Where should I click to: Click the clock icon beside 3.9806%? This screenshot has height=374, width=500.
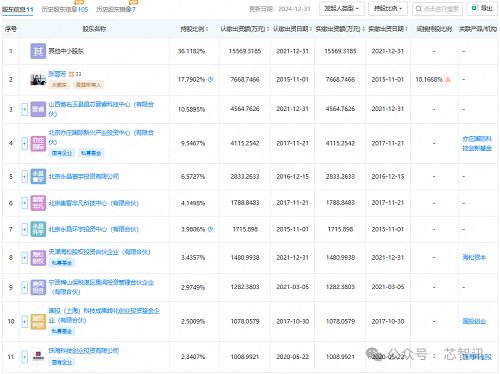point(210,229)
